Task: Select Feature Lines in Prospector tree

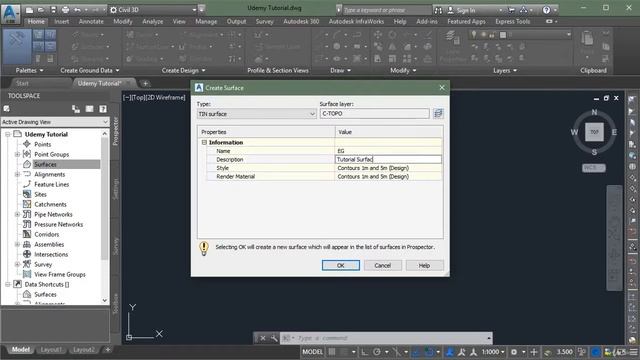Action: tap(51, 184)
